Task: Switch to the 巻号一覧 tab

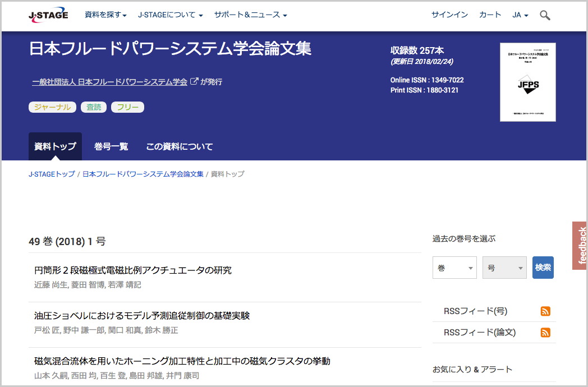Action: (x=111, y=146)
